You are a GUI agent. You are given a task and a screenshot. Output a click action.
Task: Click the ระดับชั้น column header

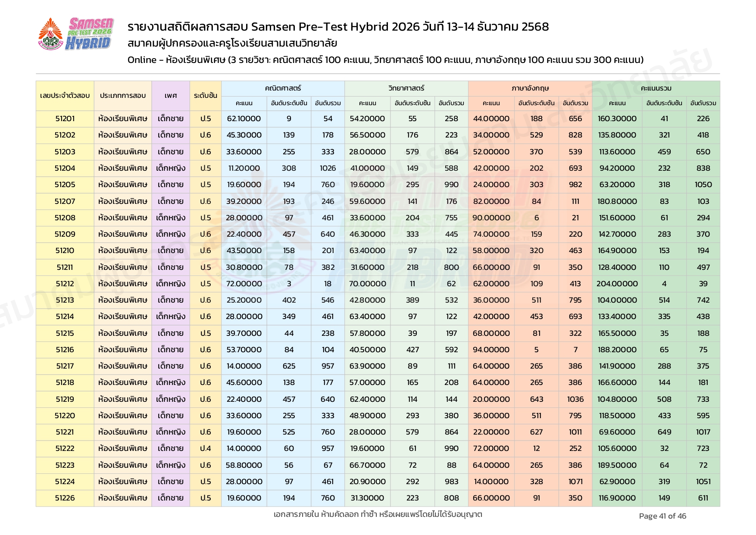tap(206, 95)
